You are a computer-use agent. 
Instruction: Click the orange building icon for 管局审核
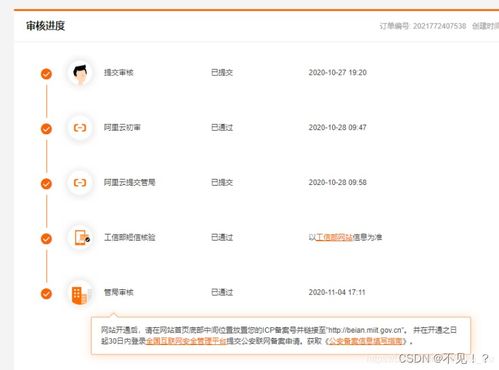pyautogui.click(x=80, y=294)
